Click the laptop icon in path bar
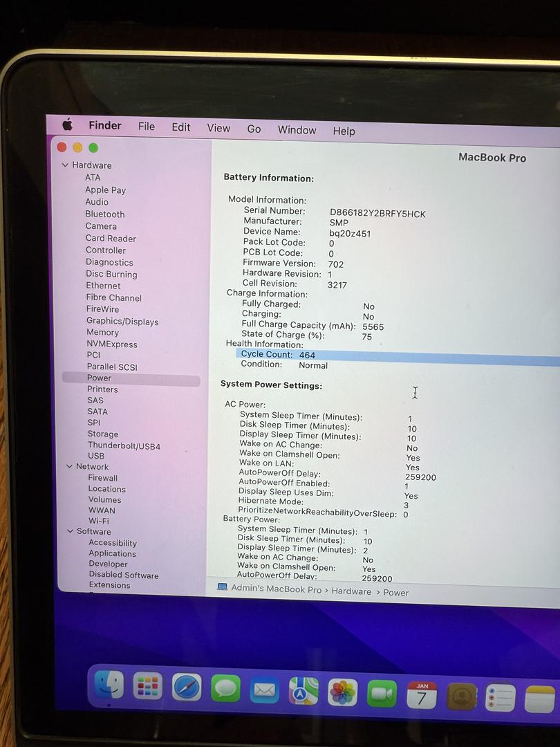The image size is (560, 747). coord(222,587)
